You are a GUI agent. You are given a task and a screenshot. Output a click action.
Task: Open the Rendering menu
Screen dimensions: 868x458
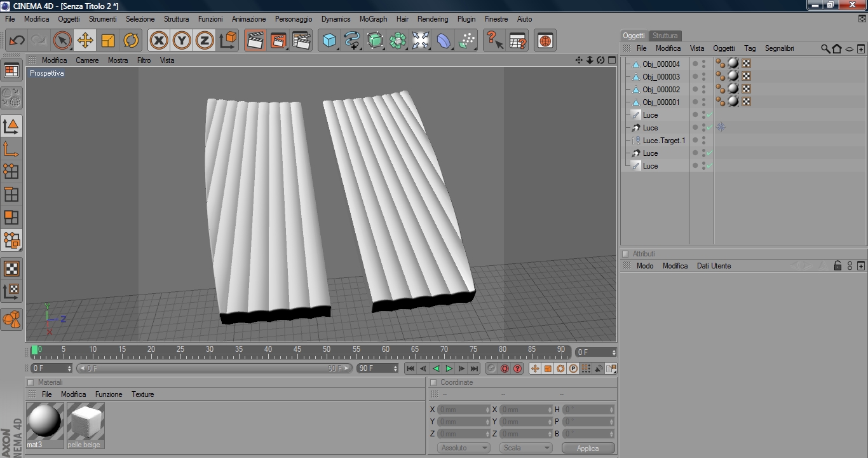(433, 19)
